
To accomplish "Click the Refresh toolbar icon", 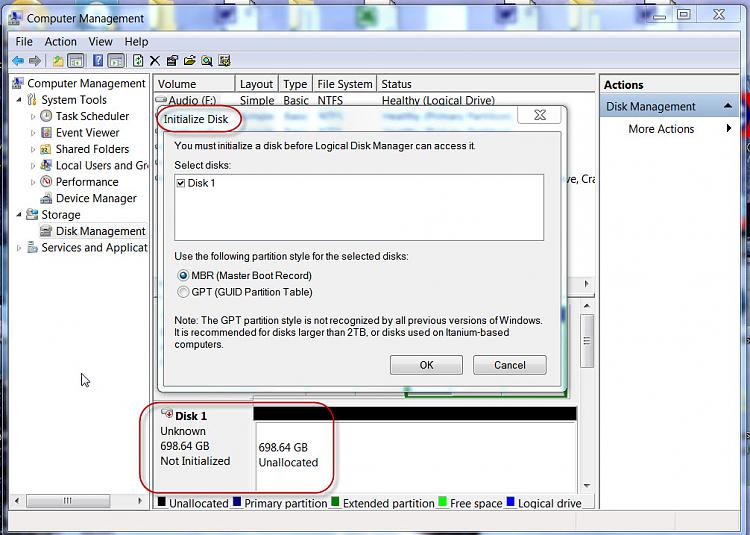I will pyautogui.click(x=138, y=61).
